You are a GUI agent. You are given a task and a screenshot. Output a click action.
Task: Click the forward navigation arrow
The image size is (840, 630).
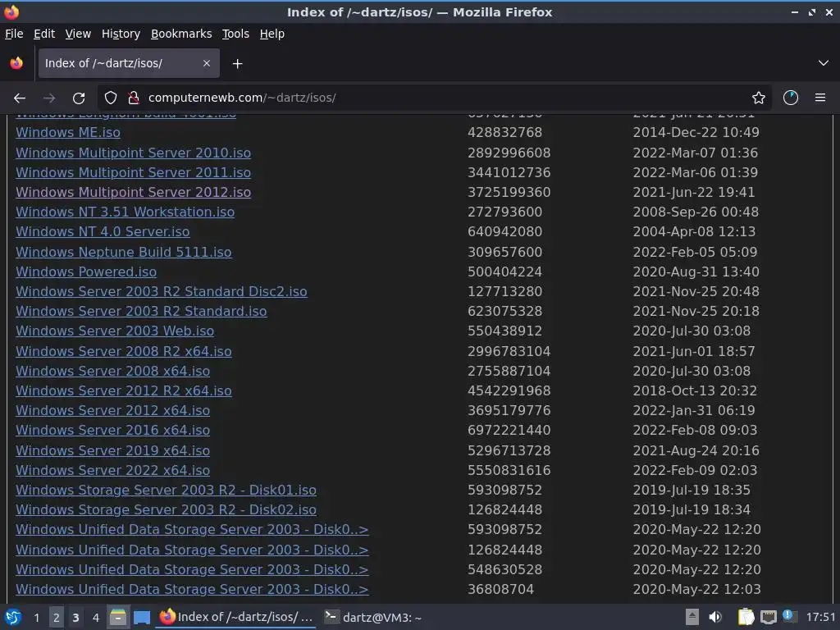(x=49, y=98)
